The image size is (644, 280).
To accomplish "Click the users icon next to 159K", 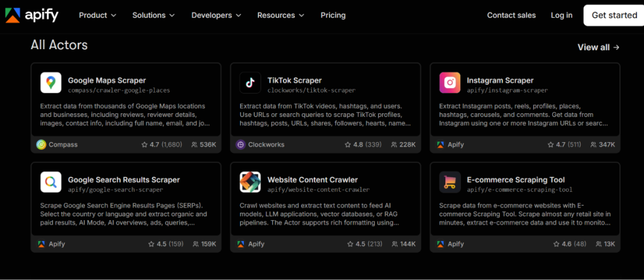I will point(196,244).
